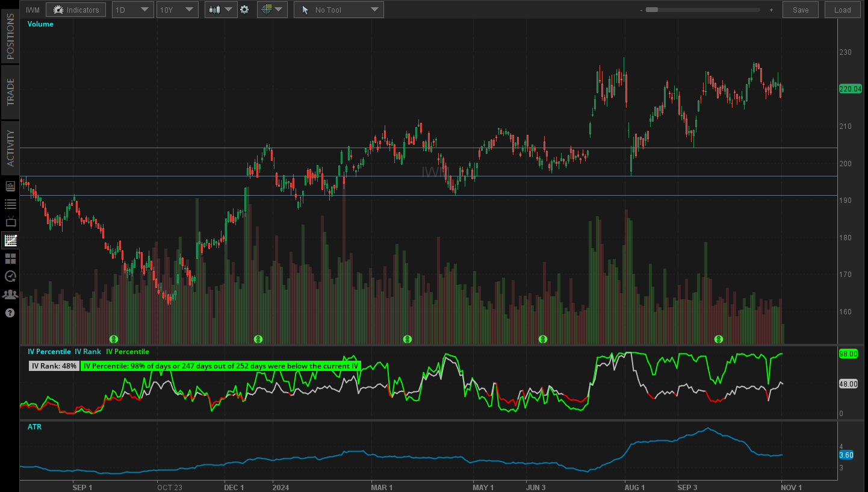Screen dimensions: 868x492
Task: Open the community people icon
Action: [10, 294]
